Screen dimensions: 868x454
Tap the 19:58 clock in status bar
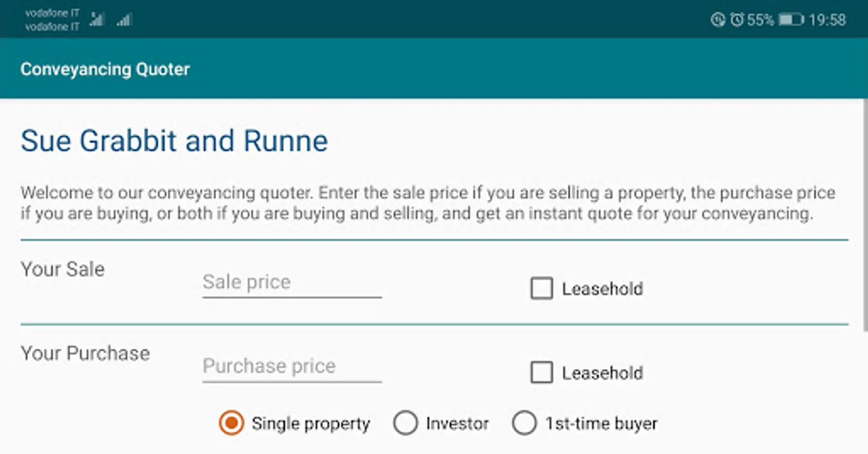pyautogui.click(x=827, y=20)
